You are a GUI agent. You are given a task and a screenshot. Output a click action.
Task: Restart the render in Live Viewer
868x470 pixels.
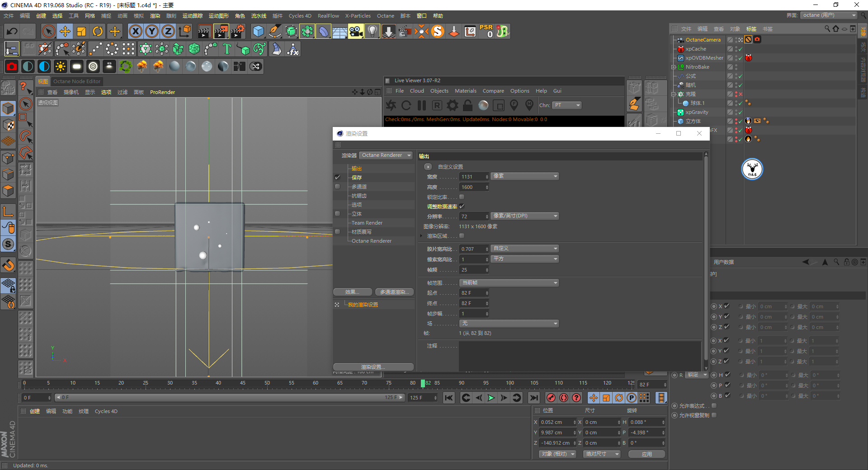coord(406,105)
